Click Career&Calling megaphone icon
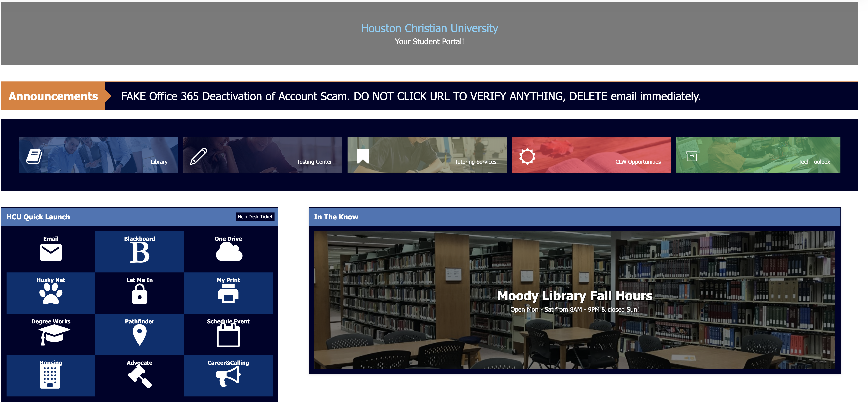The height and width of the screenshot is (403, 868). [x=228, y=376]
